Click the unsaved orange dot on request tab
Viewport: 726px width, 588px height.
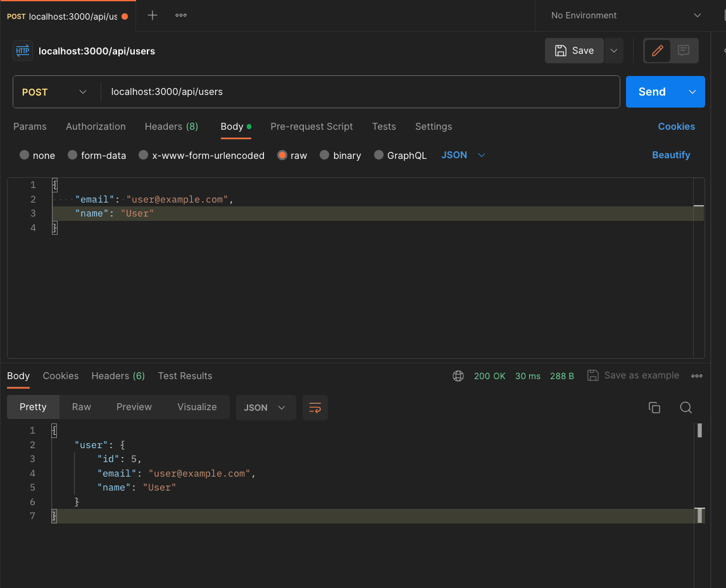point(125,16)
